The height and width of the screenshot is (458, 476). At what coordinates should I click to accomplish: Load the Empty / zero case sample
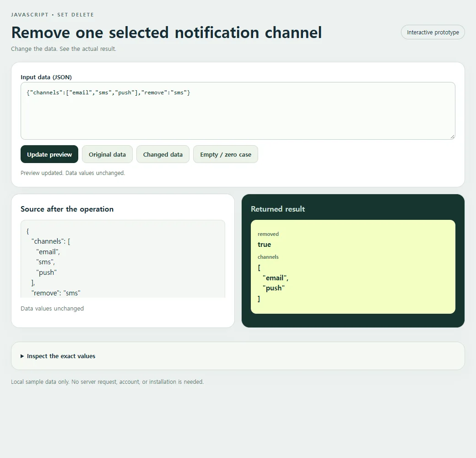tap(226, 154)
